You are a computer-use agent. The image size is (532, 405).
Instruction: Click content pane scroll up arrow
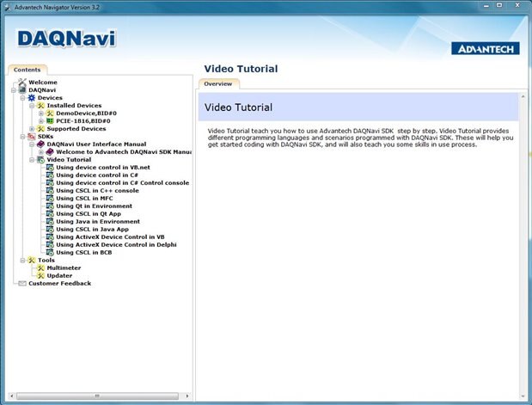523,97
